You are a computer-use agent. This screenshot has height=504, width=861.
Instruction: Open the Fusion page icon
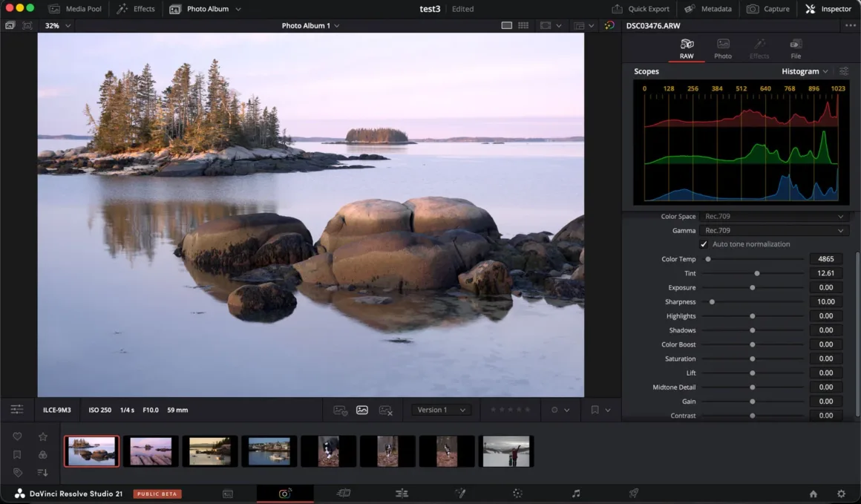[459, 494]
